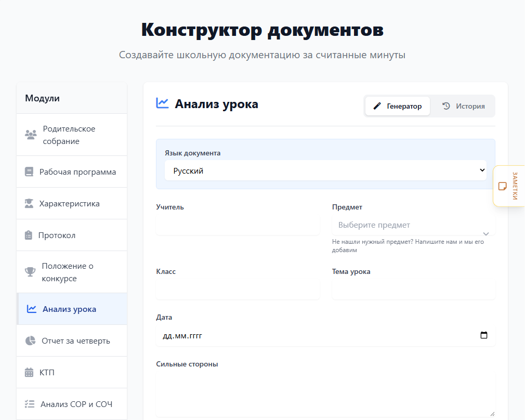525x420 pixels.
Task: Open the date picker calendar icon
Action: 484,335
